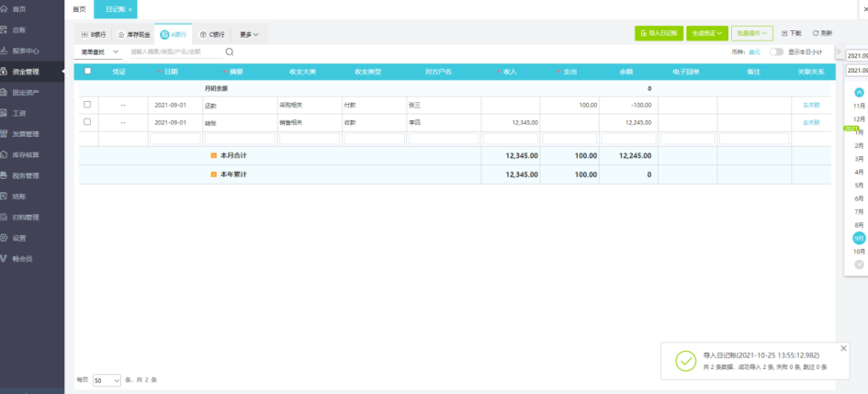868x394 pixels.
Task: Select 10月 in month list
Action: tap(859, 252)
